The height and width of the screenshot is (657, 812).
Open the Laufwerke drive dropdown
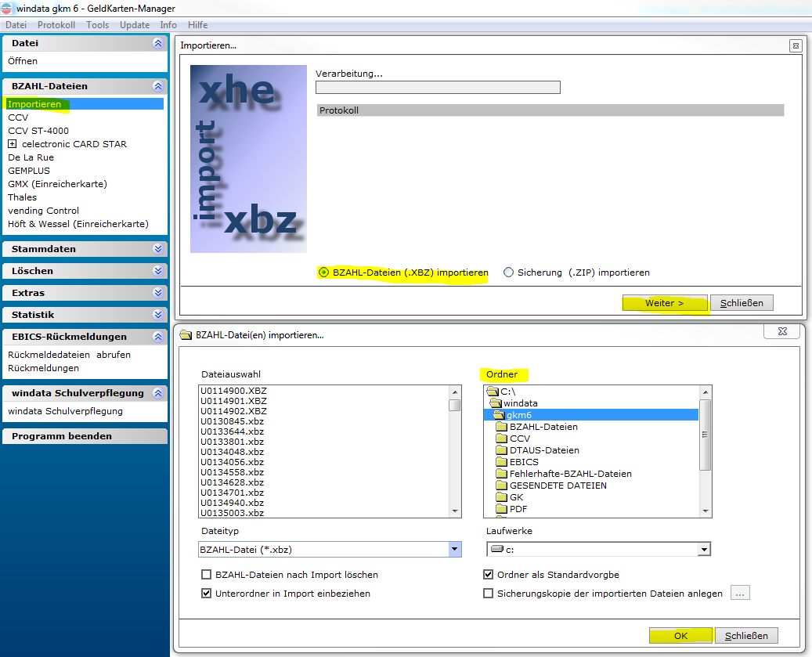point(704,549)
